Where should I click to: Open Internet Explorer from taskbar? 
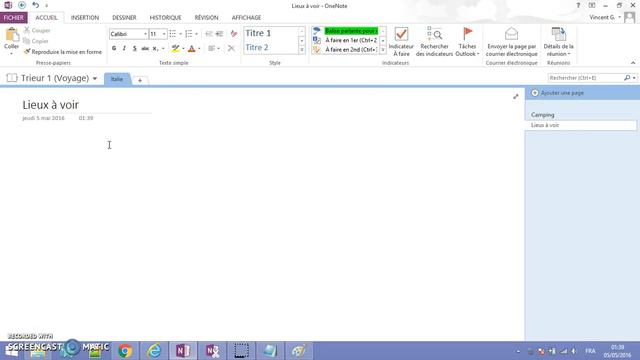(x=154, y=351)
